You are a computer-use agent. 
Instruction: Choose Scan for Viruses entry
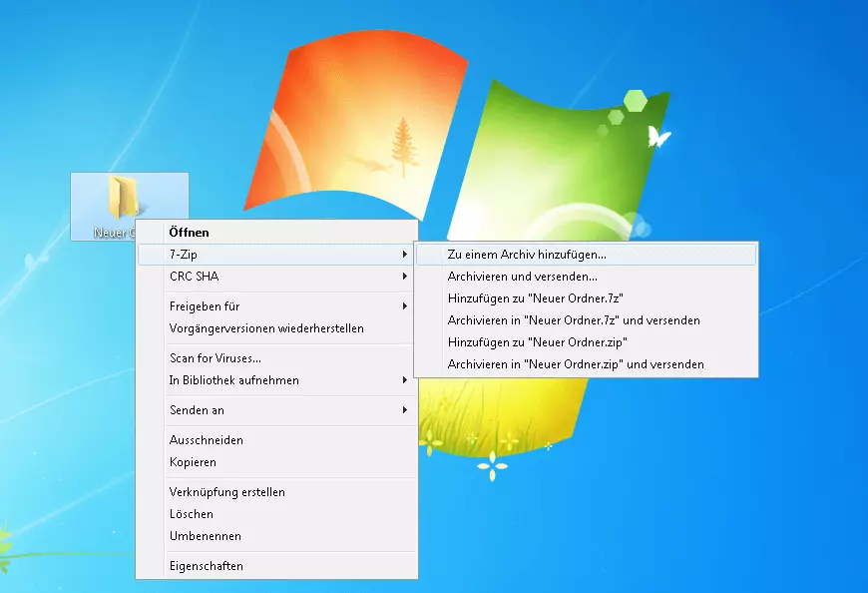point(216,358)
